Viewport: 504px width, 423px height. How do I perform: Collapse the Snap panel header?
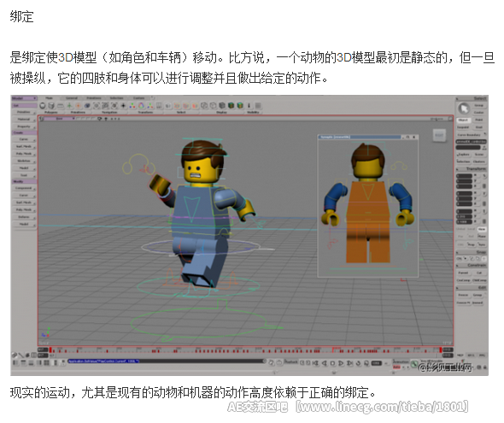pyautogui.click(x=472, y=252)
